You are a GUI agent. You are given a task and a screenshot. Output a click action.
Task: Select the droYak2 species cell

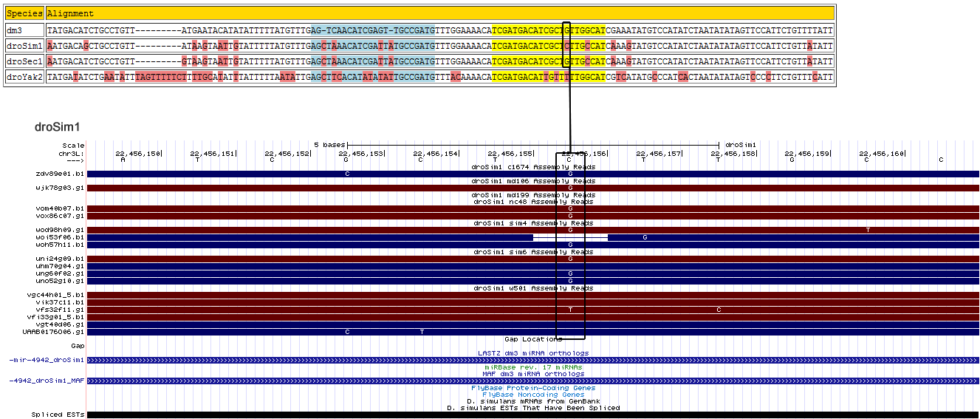click(x=24, y=77)
